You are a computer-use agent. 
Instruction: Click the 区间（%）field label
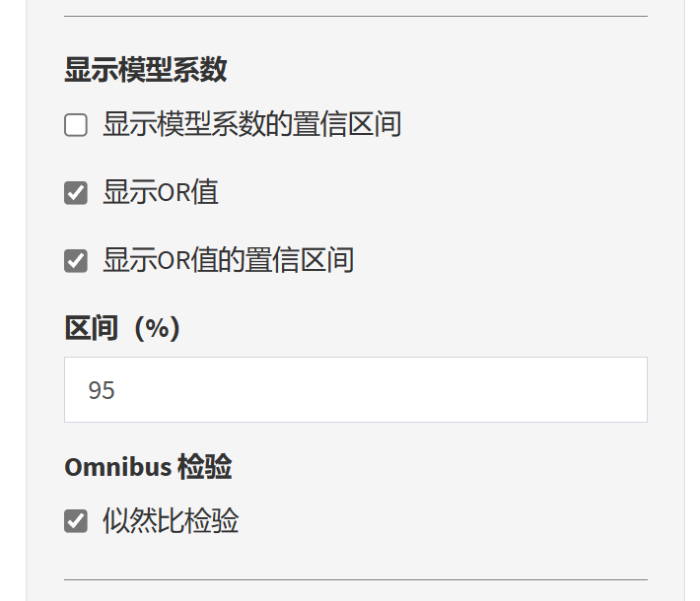(122, 328)
